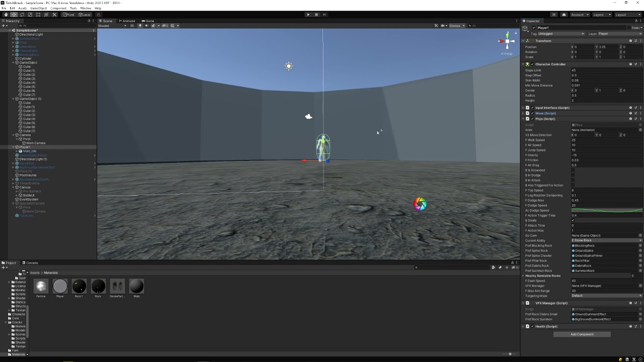Select the Rect tool in toolbar
This screenshot has height=362, width=644.
[x=38, y=15]
